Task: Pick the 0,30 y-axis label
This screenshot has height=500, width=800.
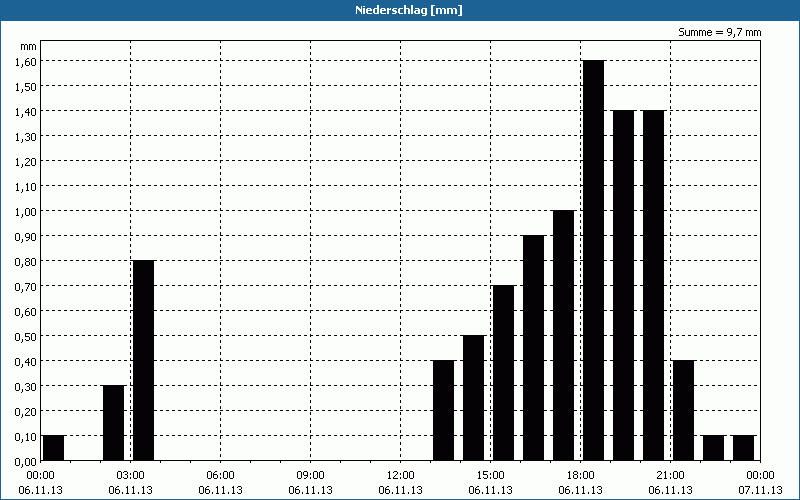Action: 26,386
